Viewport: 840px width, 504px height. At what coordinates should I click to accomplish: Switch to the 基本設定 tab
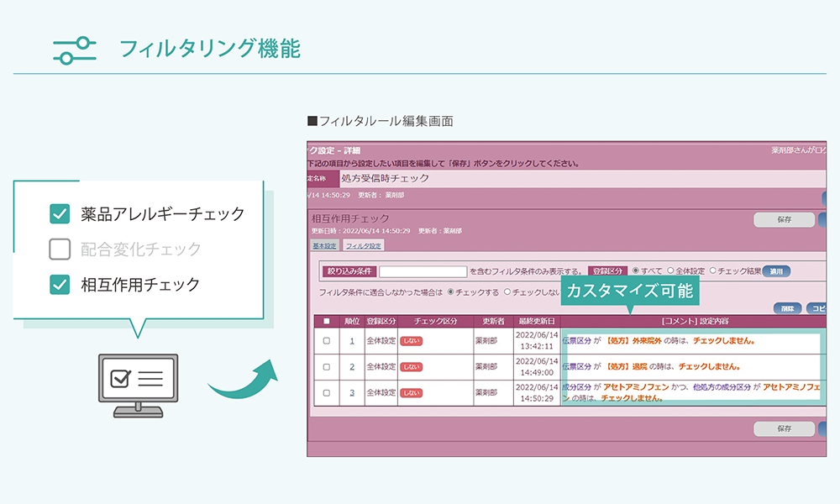click(x=324, y=246)
